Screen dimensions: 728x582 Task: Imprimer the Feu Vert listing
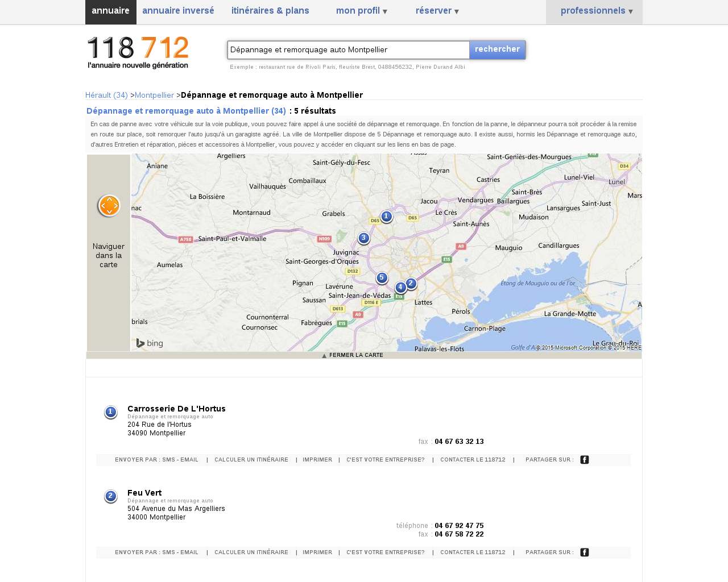pyautogui.click(x=317, y=552)
